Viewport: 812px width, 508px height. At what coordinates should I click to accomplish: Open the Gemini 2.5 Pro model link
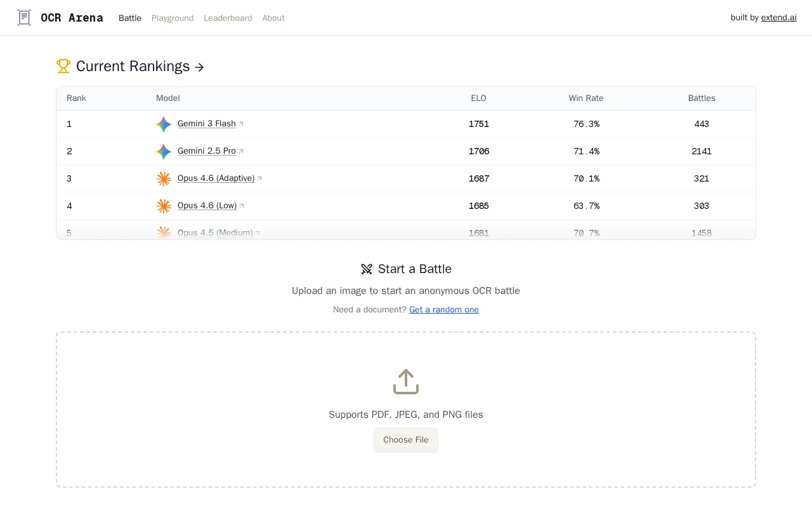click(x=207, y=151)
